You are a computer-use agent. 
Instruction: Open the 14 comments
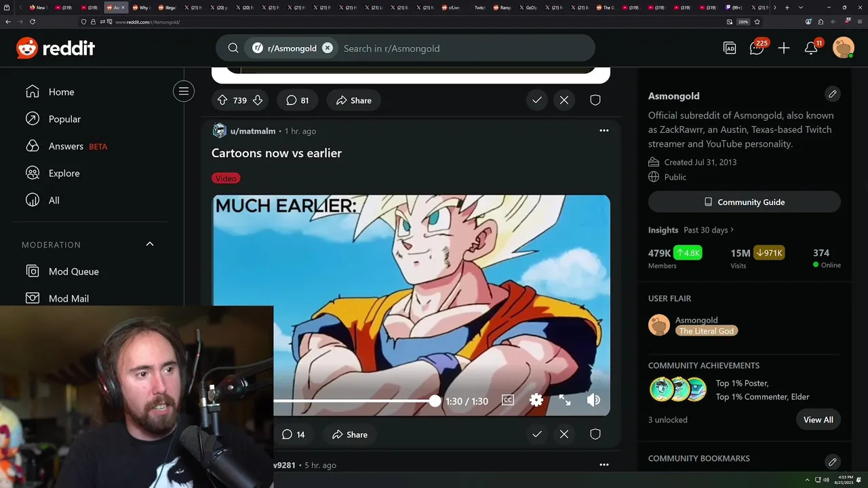(x=293, y=434)
